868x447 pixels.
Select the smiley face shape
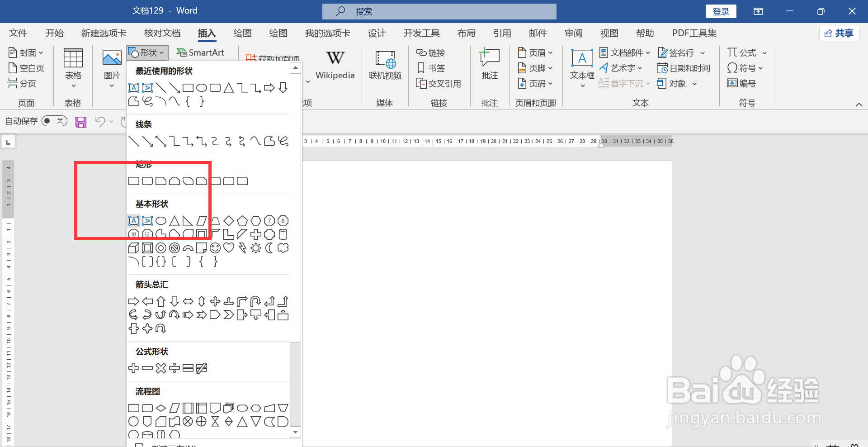(x=215, y=248)
